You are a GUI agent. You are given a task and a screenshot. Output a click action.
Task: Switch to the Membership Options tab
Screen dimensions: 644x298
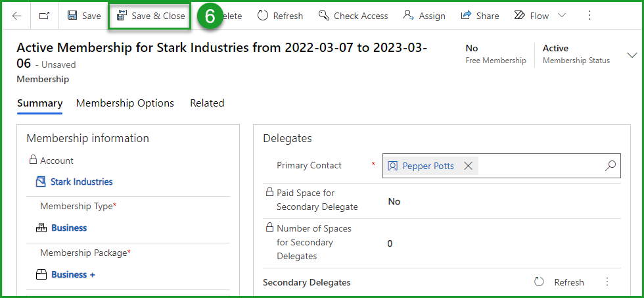point(125,103)
